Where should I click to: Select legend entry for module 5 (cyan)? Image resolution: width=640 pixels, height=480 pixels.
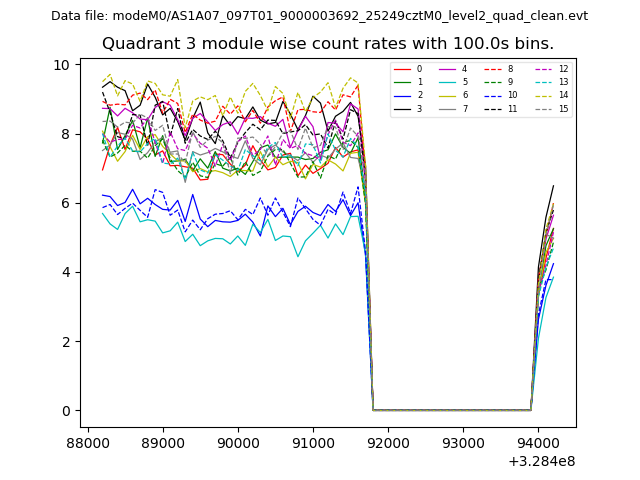coord(447,82)
